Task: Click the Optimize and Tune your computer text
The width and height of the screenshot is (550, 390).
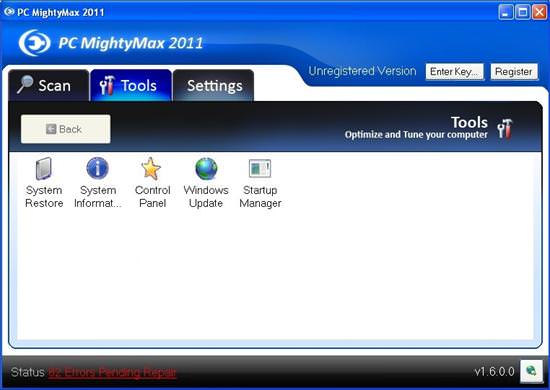Action: [416, 135]
